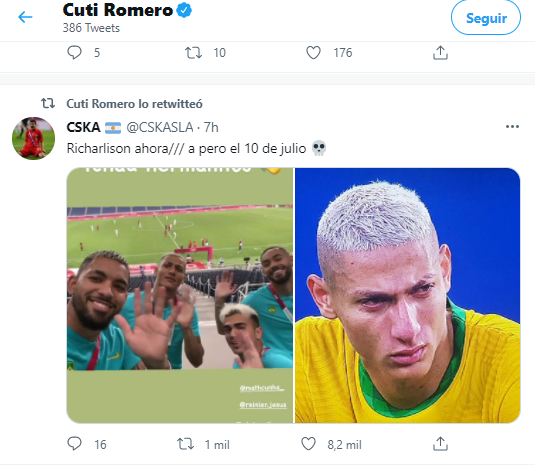This screenshot has height=469, width=535.
Task: Share the CSKA tweet via share icon
Action: [x=440, y=444]
